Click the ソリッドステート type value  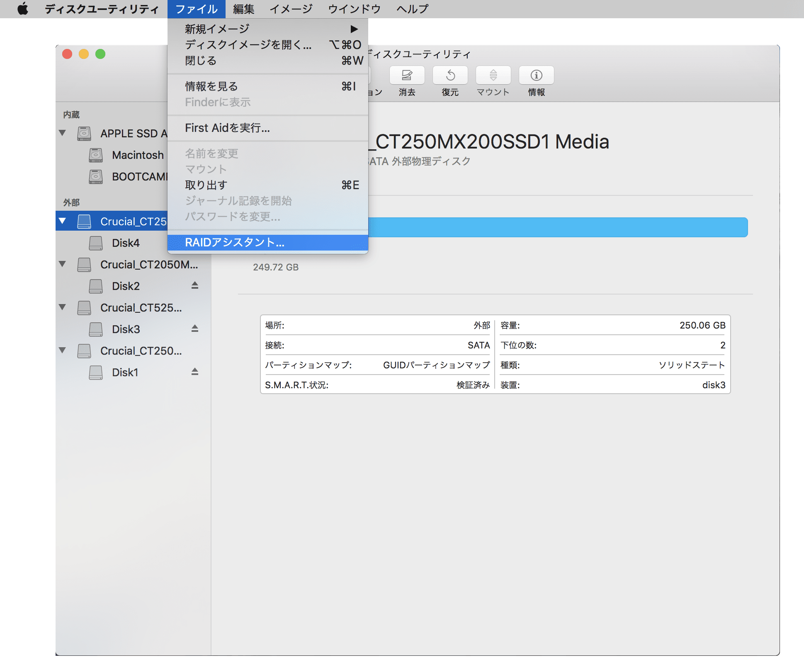[x=692, y=365]
